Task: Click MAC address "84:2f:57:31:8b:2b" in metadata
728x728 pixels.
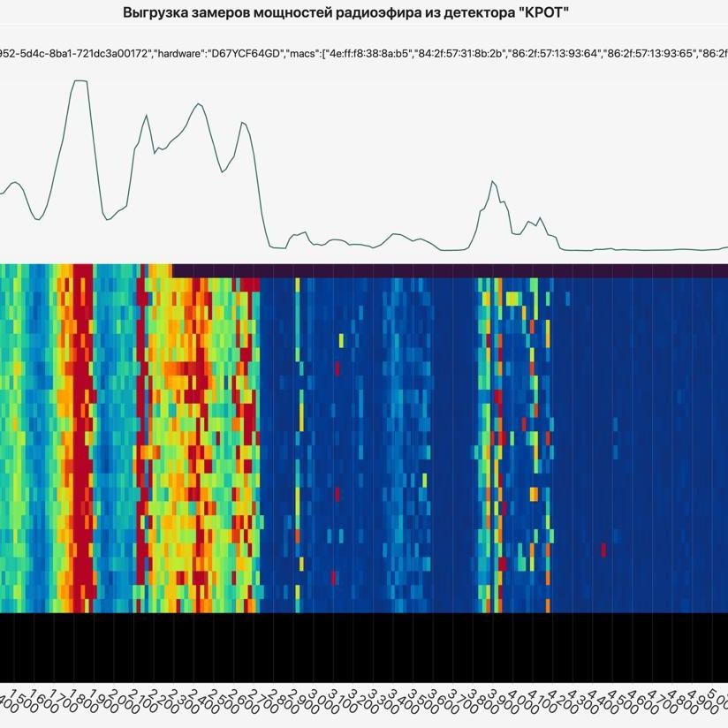Action: click(462, 53)
